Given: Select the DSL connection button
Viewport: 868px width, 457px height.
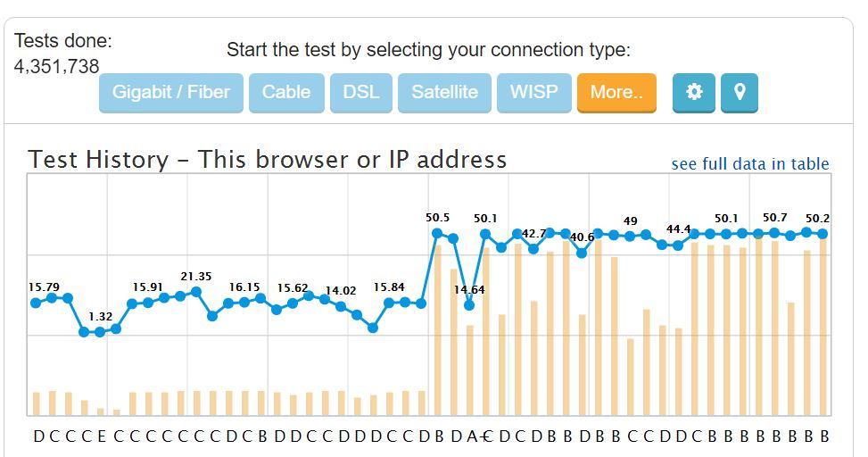Looking at the screenshot, I should pyautogui.click(x=361, y=93).
